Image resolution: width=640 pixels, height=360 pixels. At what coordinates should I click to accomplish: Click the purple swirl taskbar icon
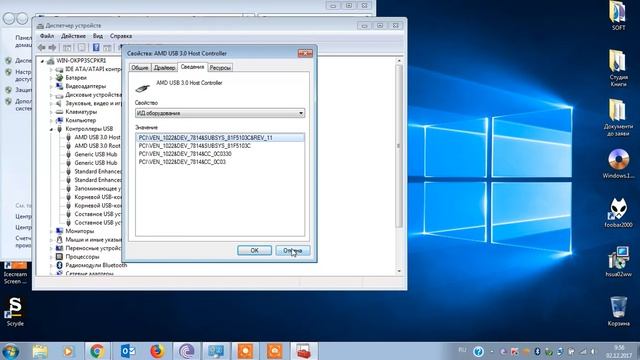tap(187, 351)
